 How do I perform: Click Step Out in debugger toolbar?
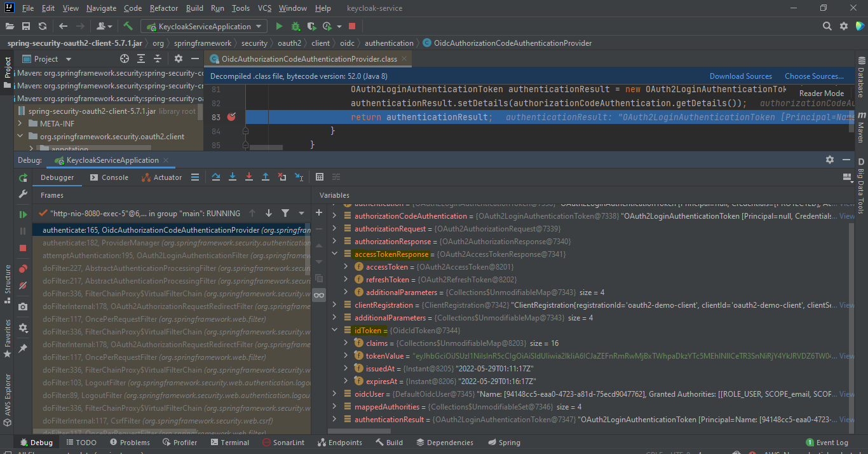[x=266, y=177]
